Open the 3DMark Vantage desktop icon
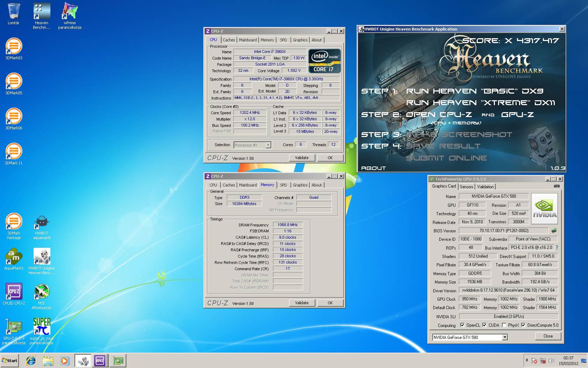Screen dimensions: 588x368 click(13, 226)
